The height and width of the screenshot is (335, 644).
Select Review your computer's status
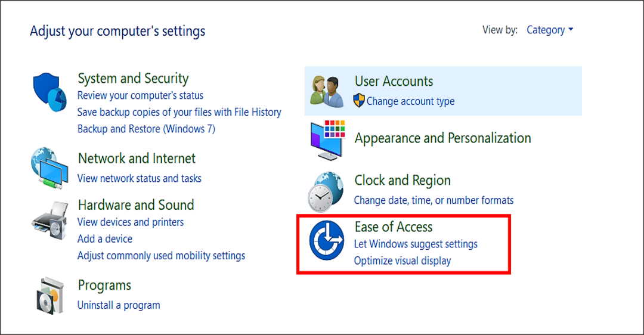(140, 95)
